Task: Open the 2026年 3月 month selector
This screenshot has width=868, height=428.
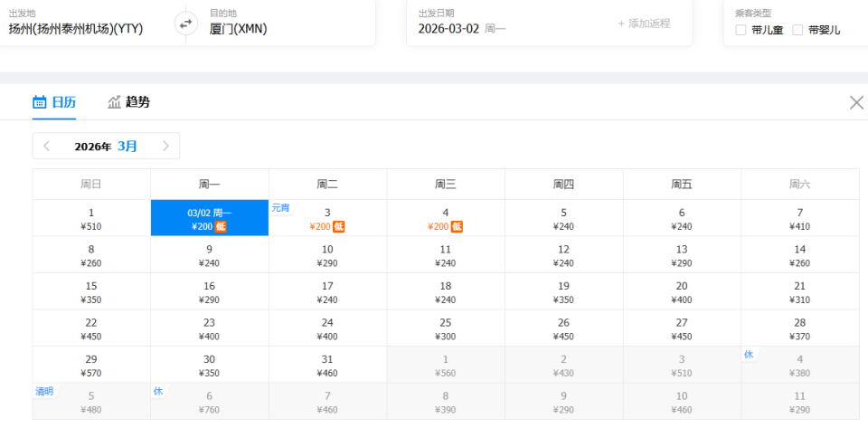Action: [106, 146]
